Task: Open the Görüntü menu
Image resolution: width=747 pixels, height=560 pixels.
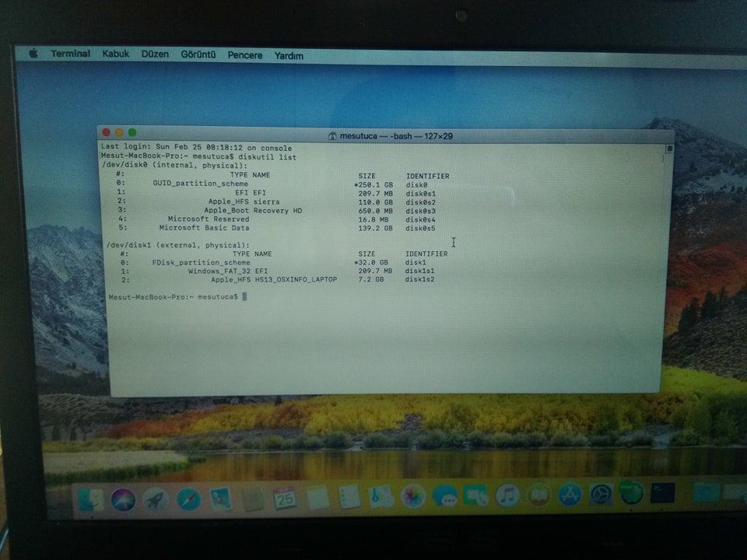Action: (x=198, y=55)
